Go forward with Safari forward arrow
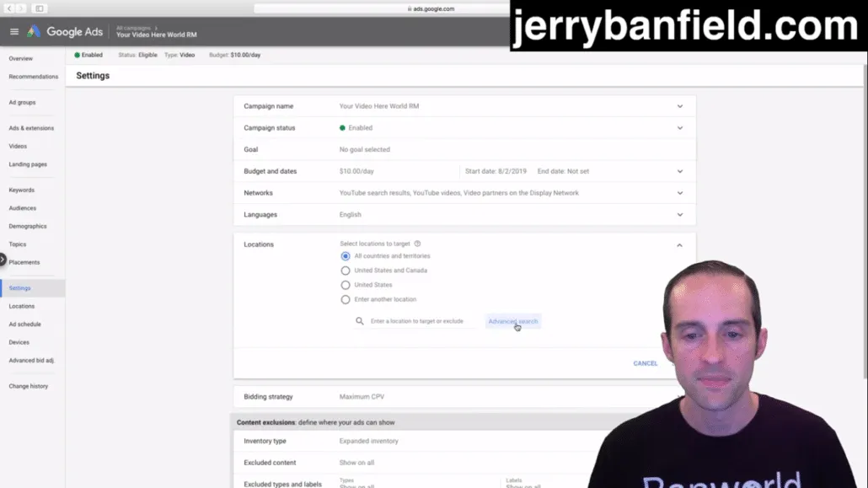This screenshot has width=868, height=488. click(21, 8)
